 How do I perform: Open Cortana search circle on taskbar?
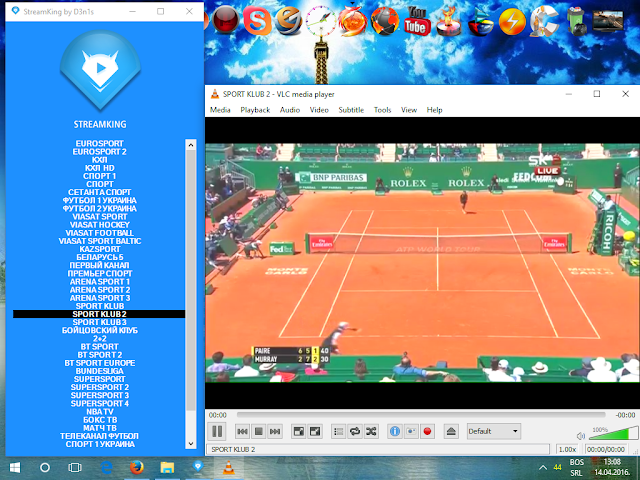pos(45,468)
